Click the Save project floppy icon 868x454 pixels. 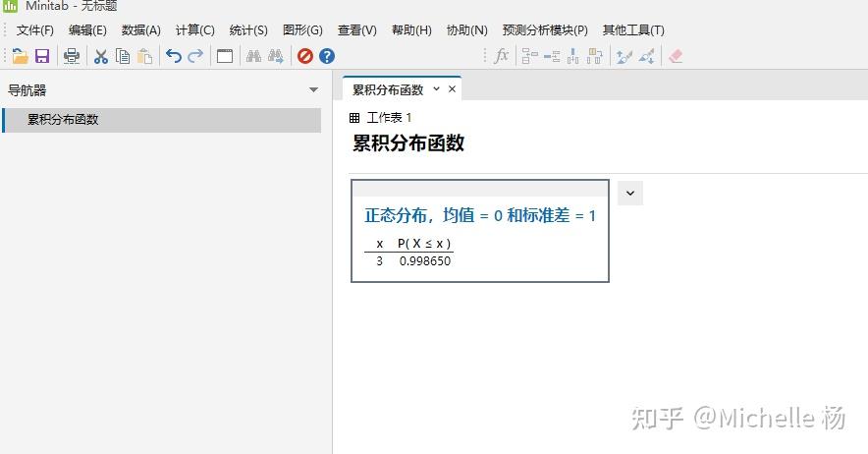[42, 56]
